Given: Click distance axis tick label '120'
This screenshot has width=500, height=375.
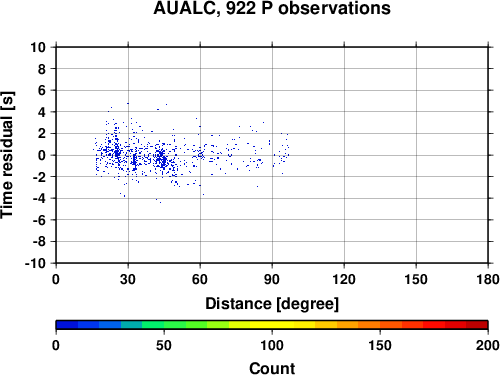Looking at the screenshot, I should click(x=344, y=279).
